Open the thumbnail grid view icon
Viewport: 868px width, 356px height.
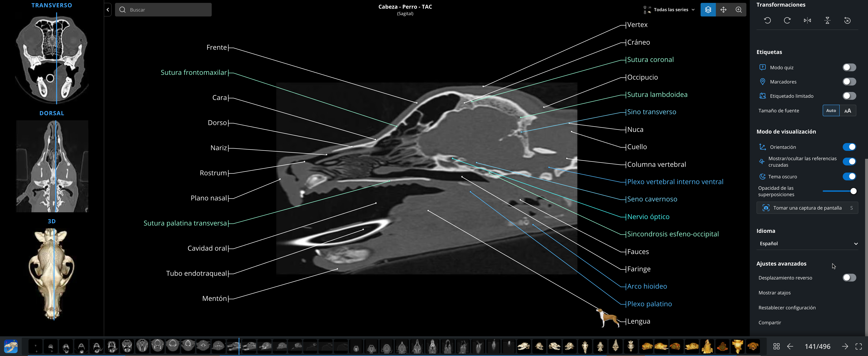click(776, 346)
